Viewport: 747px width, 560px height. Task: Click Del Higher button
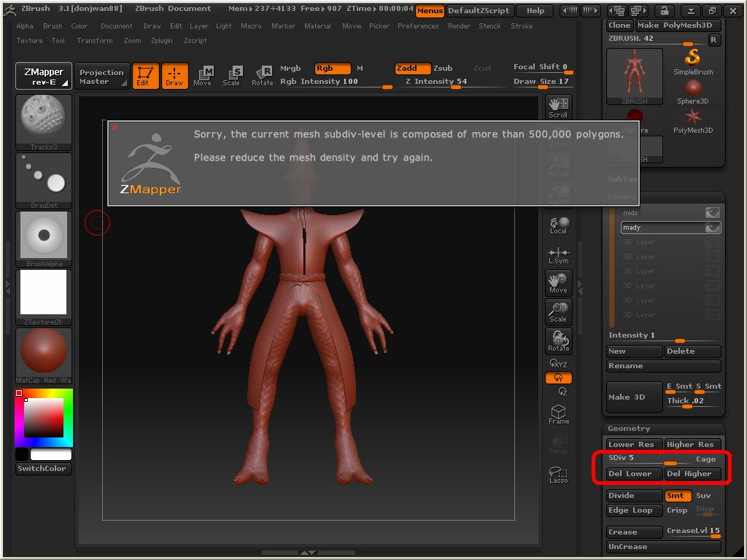coord(693,474)
